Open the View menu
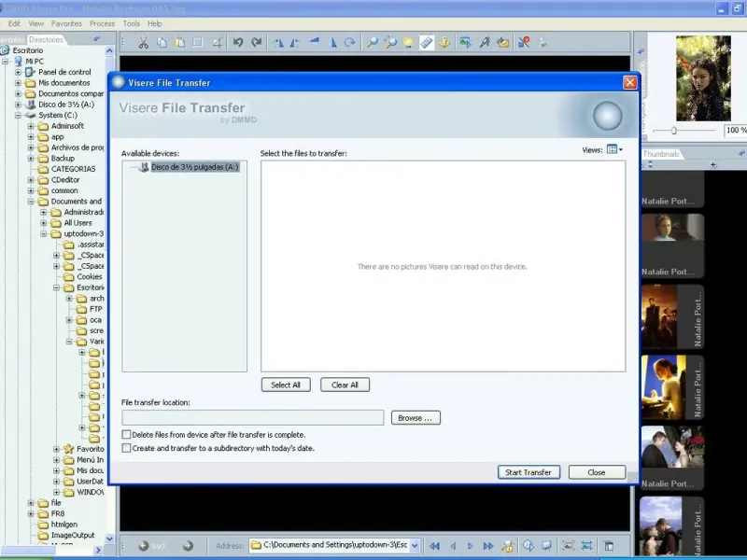Screen dimensions: 747x560 coord(35,23)
